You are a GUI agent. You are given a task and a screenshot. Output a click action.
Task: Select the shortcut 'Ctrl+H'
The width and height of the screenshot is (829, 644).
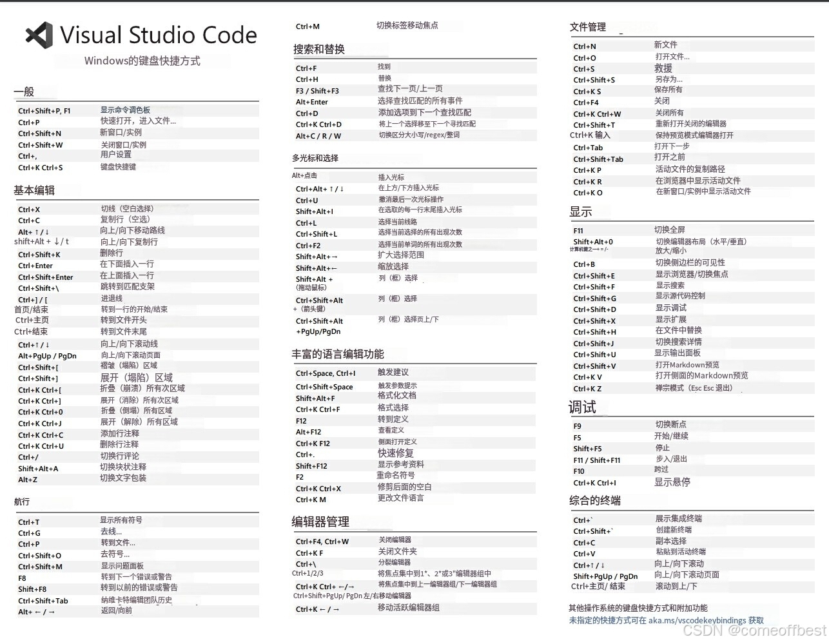coord(307,79)
